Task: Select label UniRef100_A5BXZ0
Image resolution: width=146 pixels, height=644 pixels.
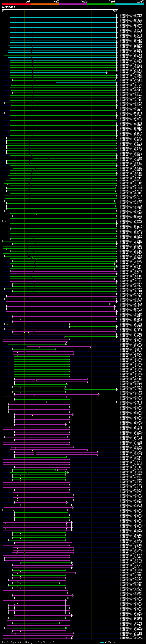Action: coord(131,65)
